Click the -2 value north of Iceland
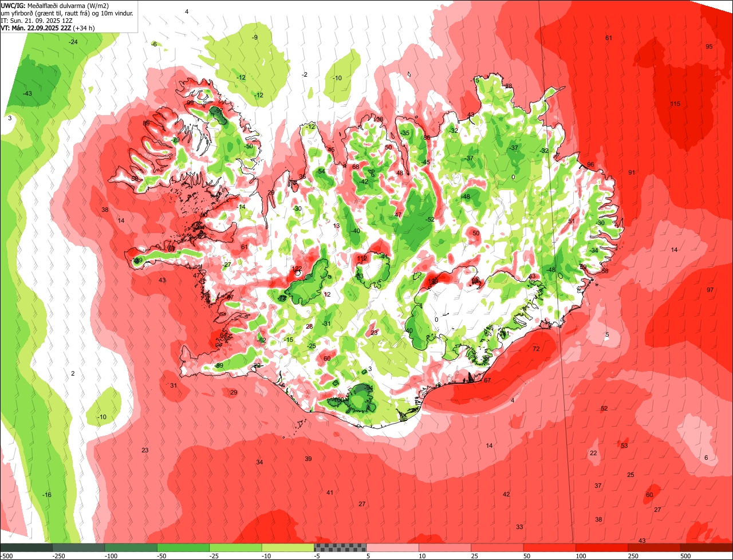Viewport: 733px width, 560px height. (305, 74)
